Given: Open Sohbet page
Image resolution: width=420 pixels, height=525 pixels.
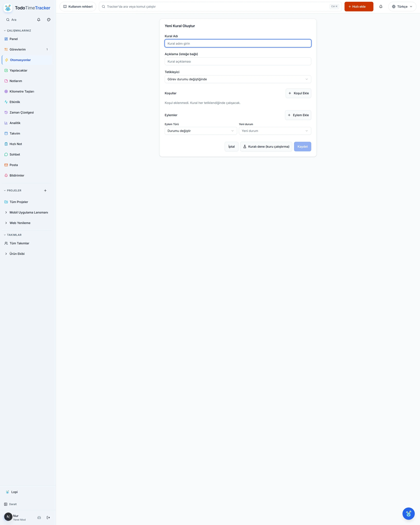Looking at the screenshot, I should click(27, 154).
